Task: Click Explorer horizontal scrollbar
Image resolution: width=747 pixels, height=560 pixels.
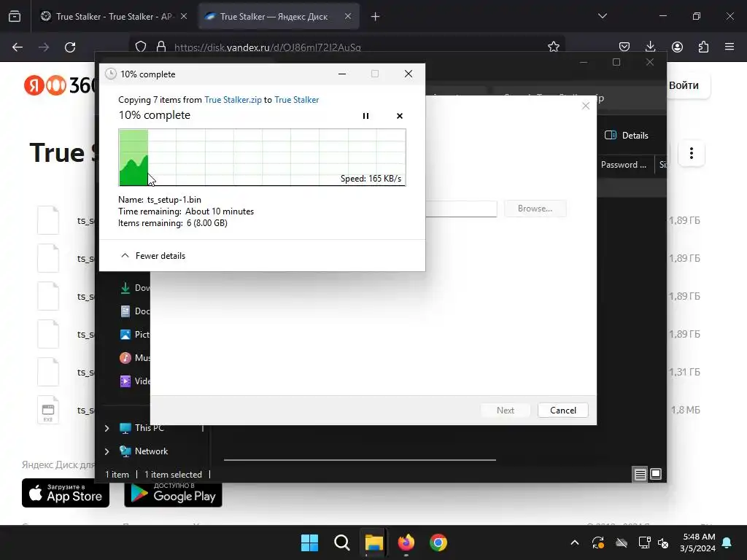Action: point(360,460)
